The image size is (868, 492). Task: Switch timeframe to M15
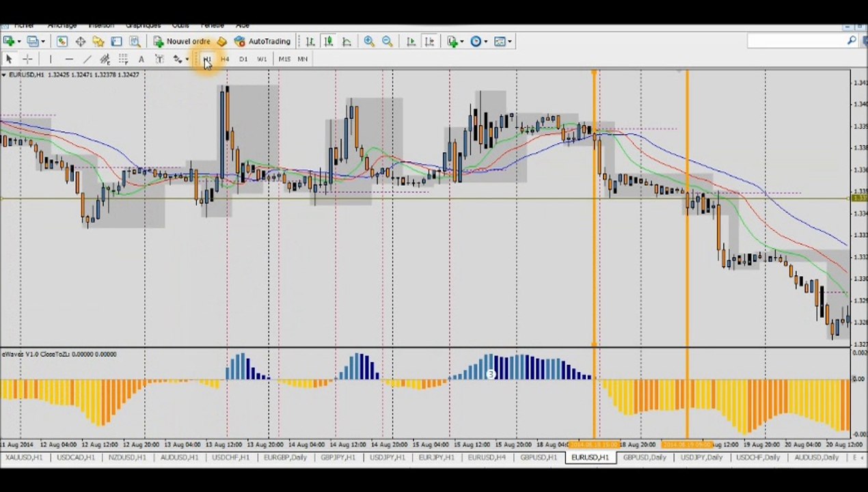[x=284, y=59]
